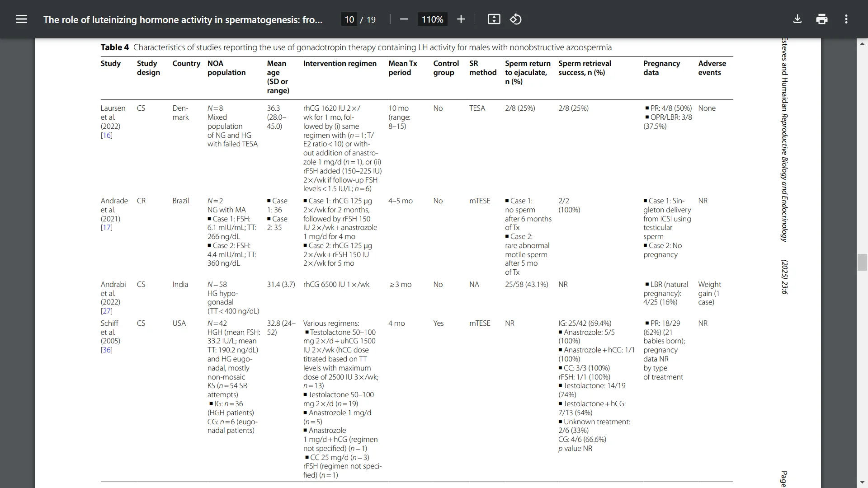
Task: Rotate the document counterclockwise
Action: pyautogui.click(x=516, y=19)
